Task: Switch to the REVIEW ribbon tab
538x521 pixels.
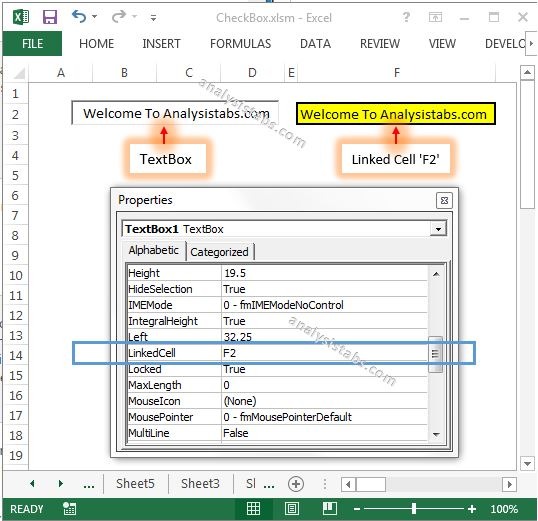Action: tap(380, 44)
